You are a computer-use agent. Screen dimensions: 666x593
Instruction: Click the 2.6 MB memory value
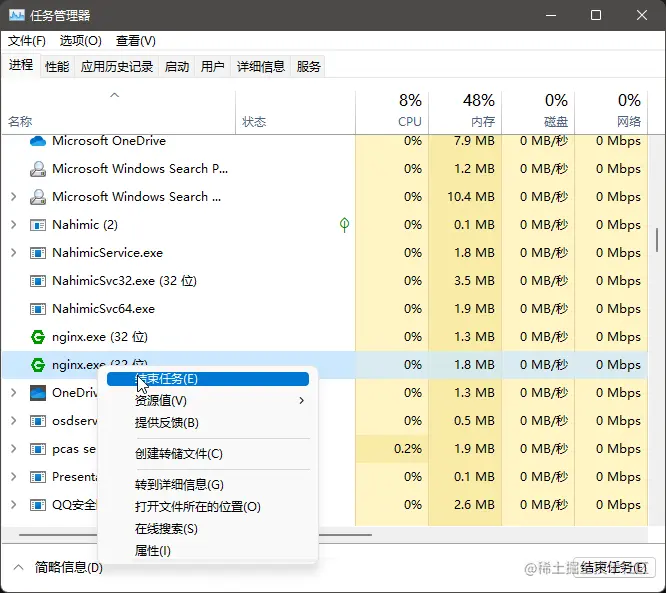pos(474,505)
